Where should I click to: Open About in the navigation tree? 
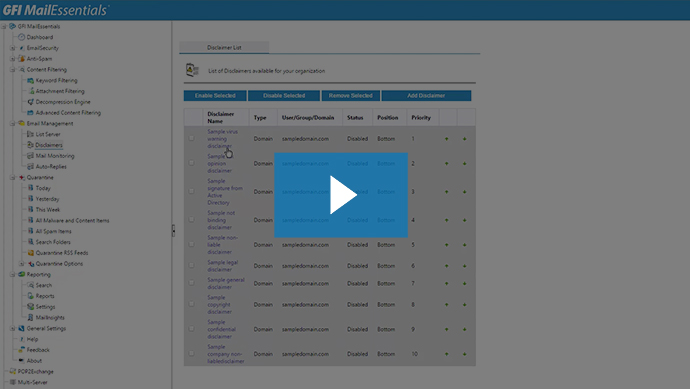click(x=34, y=361)
